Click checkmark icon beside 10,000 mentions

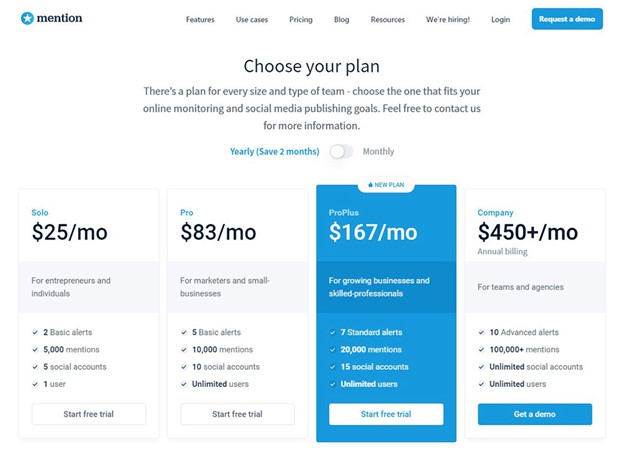tap(184, 350)
